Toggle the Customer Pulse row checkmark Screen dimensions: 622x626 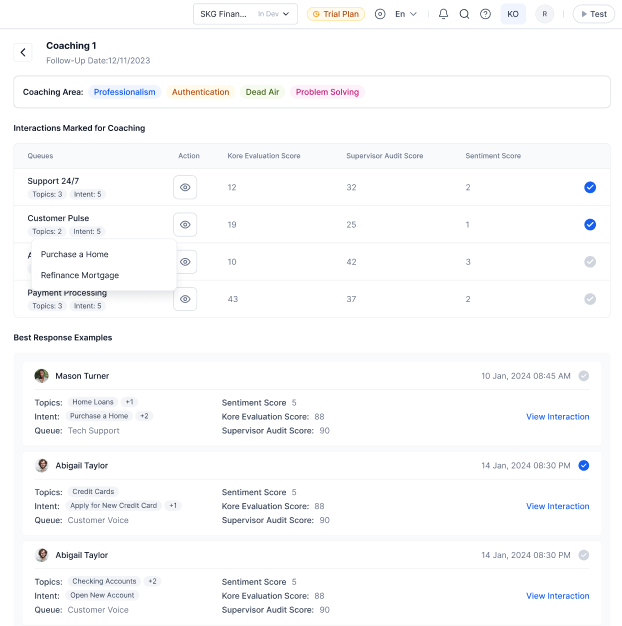589,224
